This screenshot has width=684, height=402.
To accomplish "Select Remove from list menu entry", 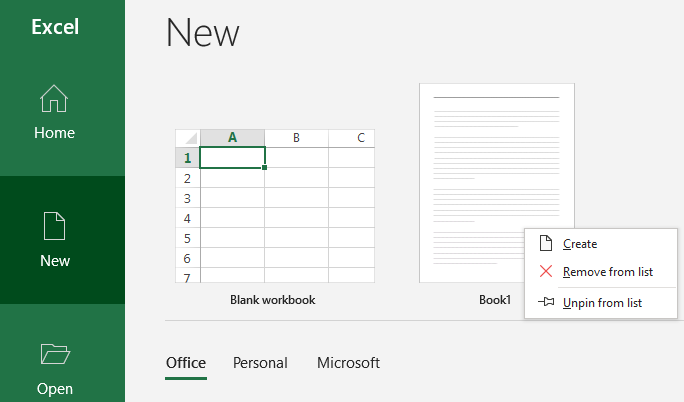I will 601,272.
